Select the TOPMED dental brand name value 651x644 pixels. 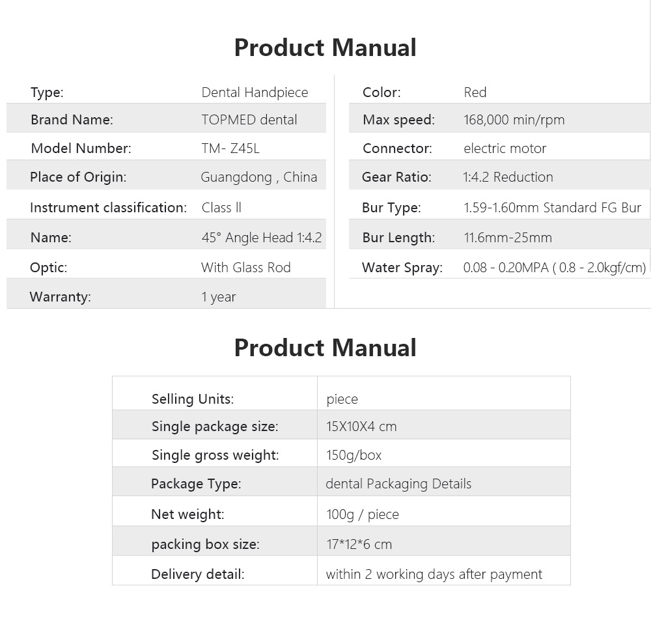pos(249,120)
